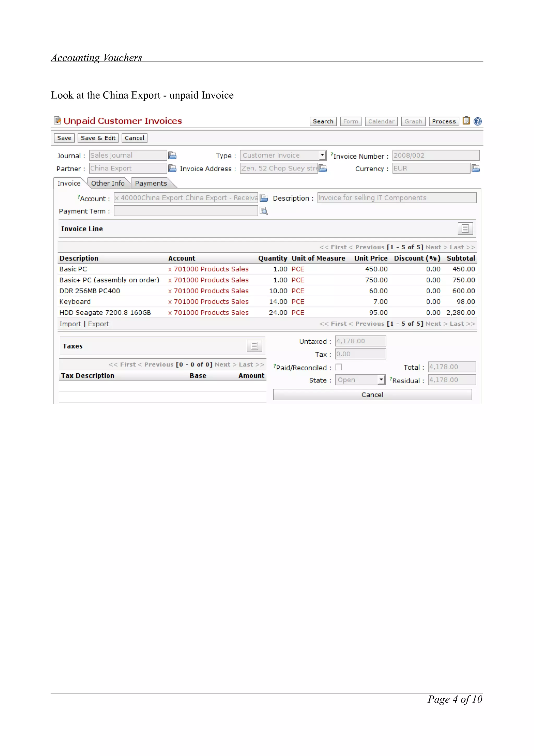Click the Description input field
The image size is (534, 756).
pos(397,197)
